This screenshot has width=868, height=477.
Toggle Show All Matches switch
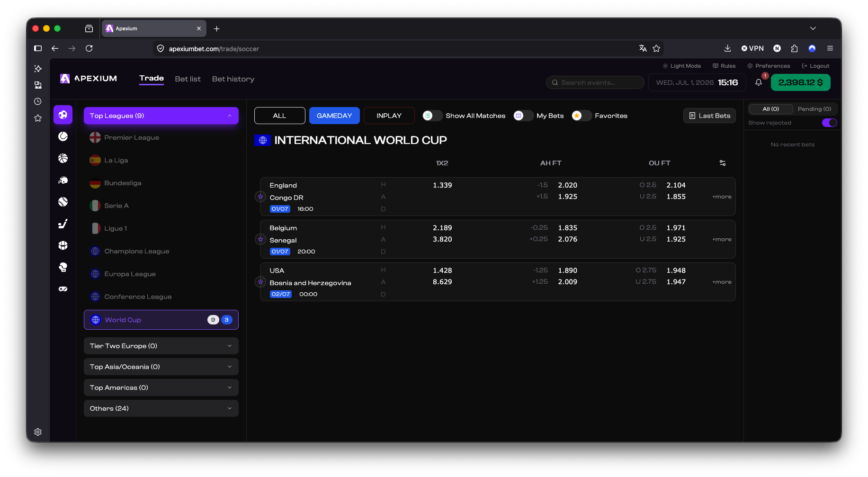(x=432, y=116)
